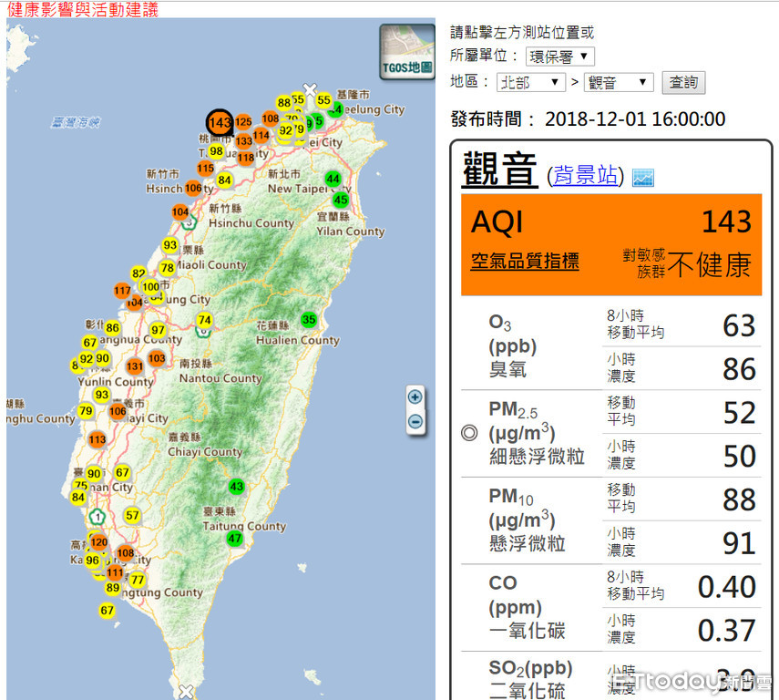Select the orange 131 station marker
Image resolution: width=779 pixels, height=700 pixels.
[135, 366]
